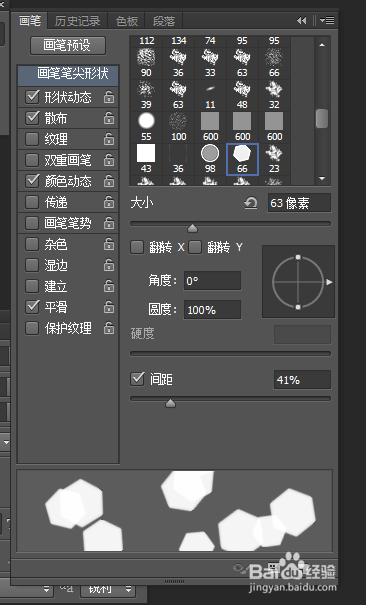The width and height of the screenshot is (366, 605).
Task: Restore original brush size with reset icon
Action: click(251, 203)
